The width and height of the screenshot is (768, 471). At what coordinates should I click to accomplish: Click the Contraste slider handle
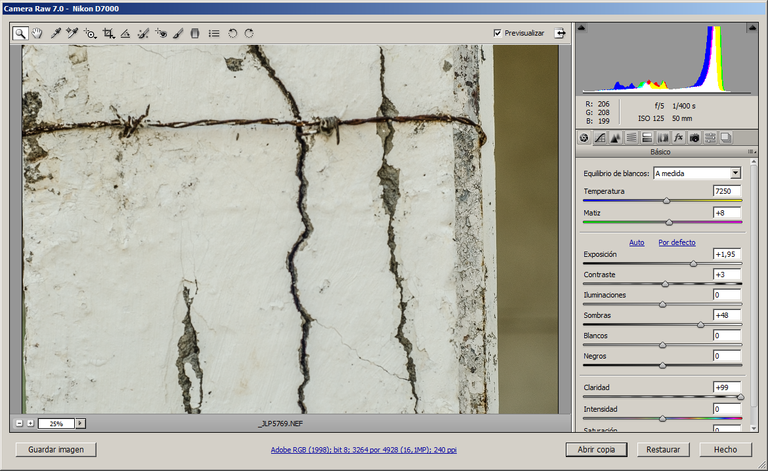click(665, 284)
